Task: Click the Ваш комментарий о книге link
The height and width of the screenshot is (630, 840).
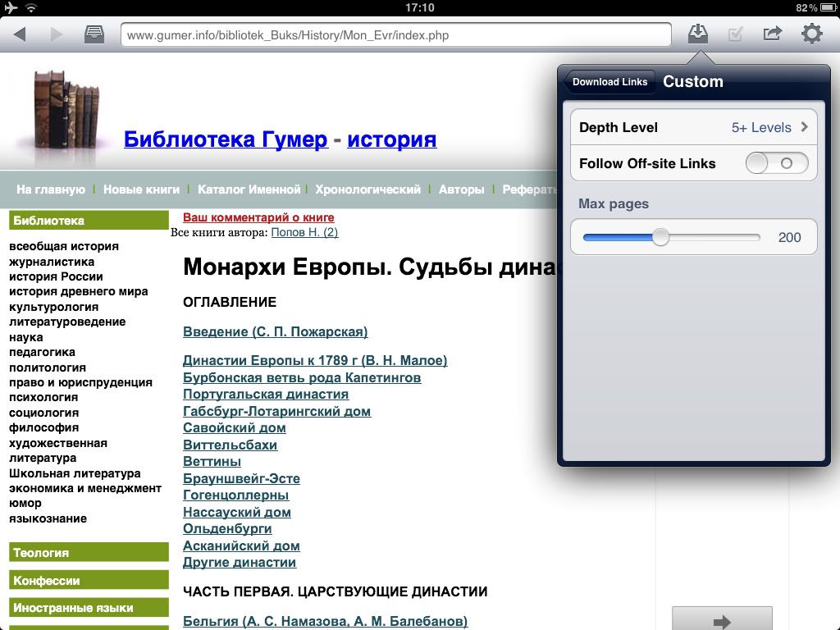Action: point(258,217)
